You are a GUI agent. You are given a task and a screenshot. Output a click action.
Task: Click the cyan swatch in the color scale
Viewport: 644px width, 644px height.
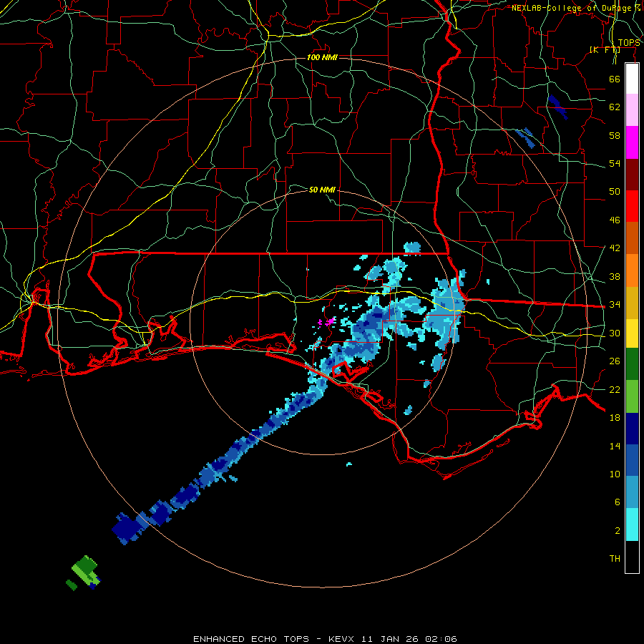pos(632,525)
